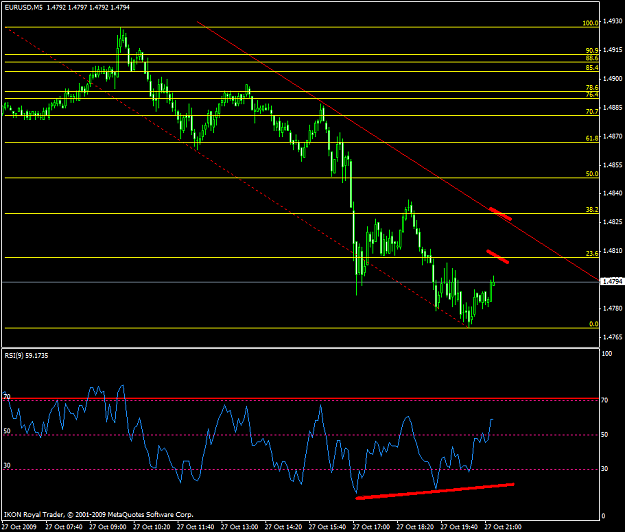
Task: Click the 27 Oct 11:40 time label
Action: pyautogui.click(x=195, y=527)
